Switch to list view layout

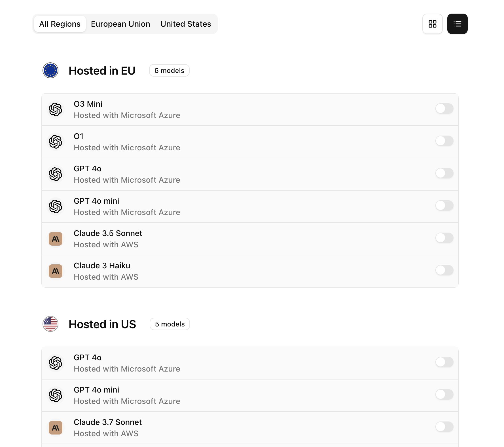coord(457,24)
